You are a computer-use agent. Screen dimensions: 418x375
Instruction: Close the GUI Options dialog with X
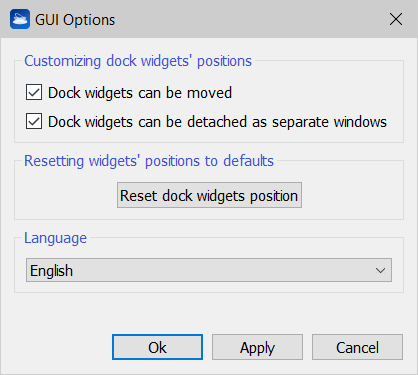(x=396, y=19)
